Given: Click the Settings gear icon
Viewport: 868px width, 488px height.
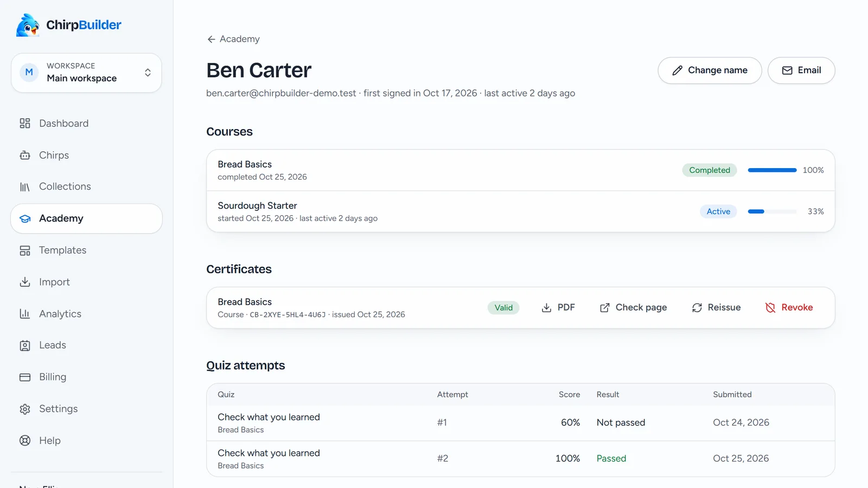Looking at the screenshot, I should pos(25,409).
